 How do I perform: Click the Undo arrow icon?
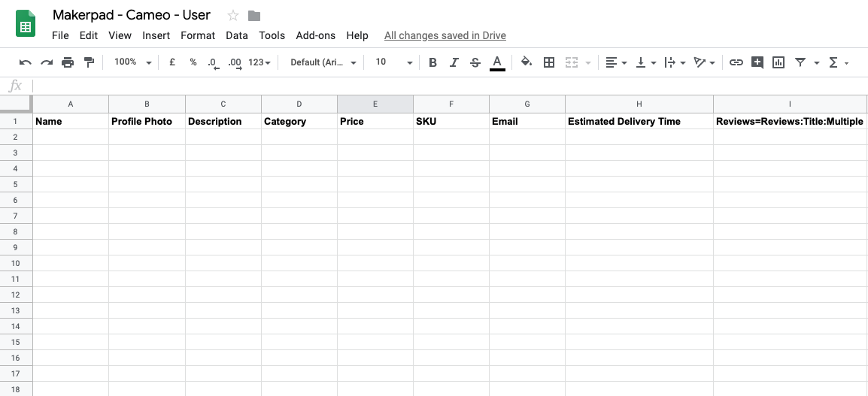[x=26, y=62]
